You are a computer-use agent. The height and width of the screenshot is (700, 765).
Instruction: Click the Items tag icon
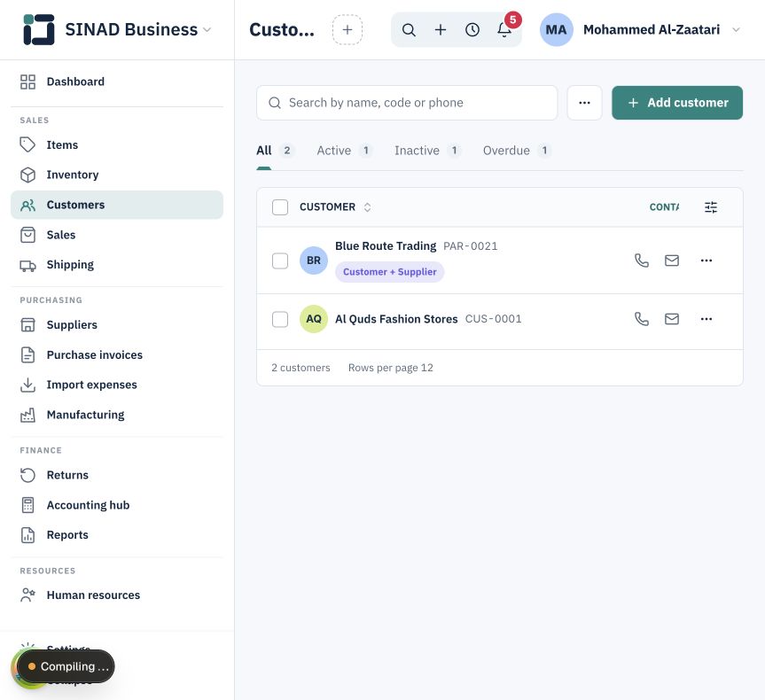tap(27, 145)
